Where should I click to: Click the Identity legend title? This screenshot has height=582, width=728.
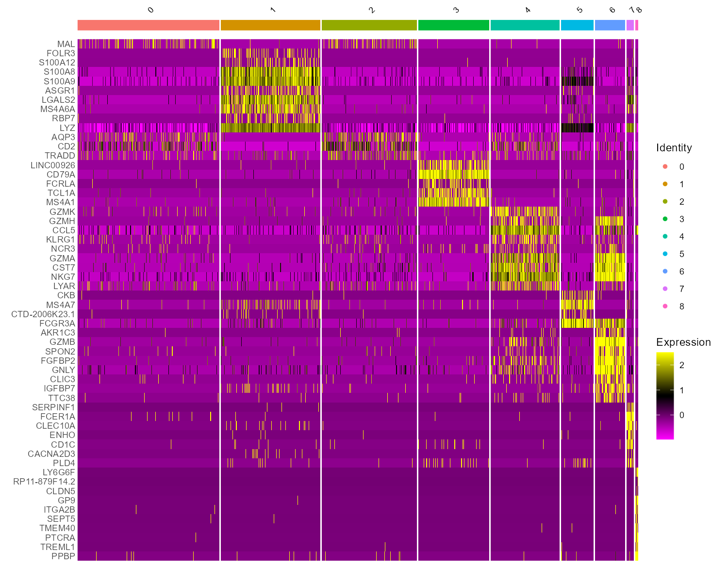click(674, 148)
